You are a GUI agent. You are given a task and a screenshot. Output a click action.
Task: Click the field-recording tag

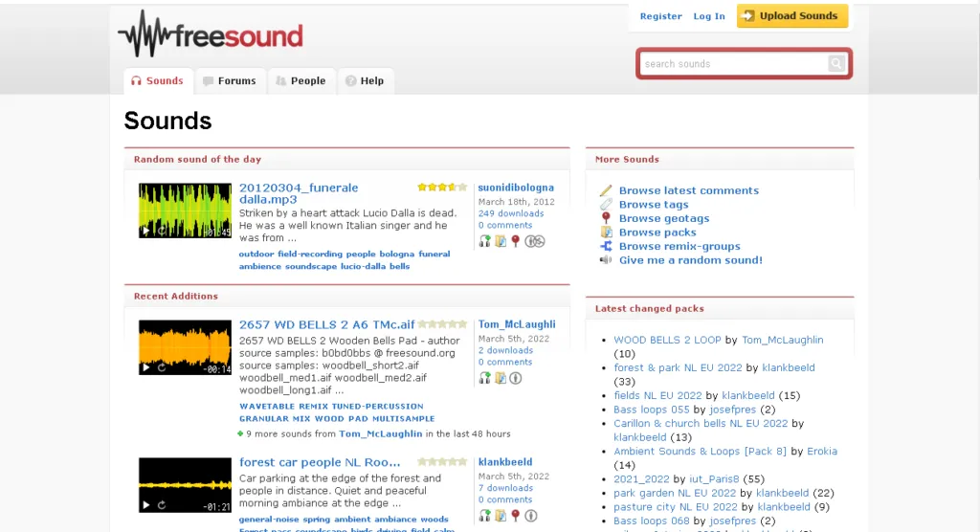[310, 254]
